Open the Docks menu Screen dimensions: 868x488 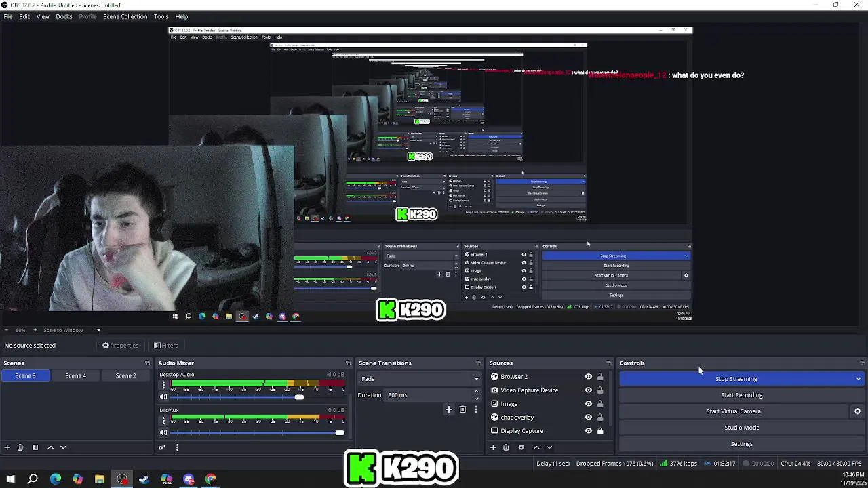pos(64,16)
